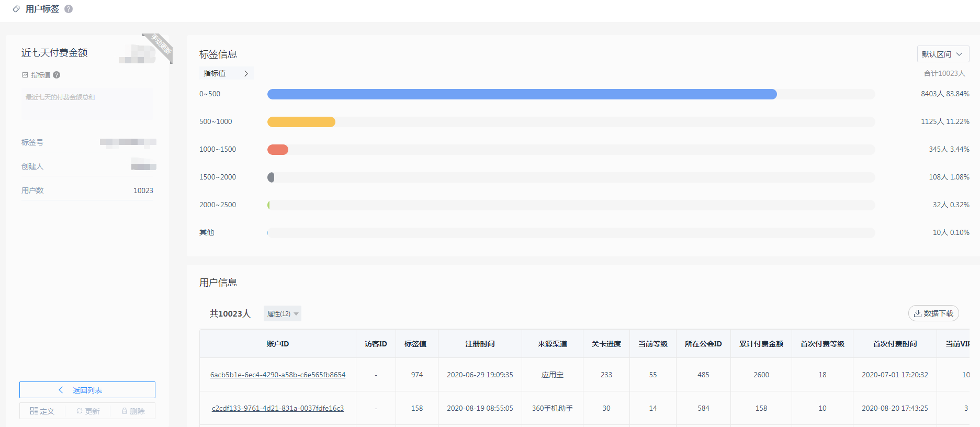Click the chart icon before 指标值 label
Image resolution: width=980 pixels, height=427 pixels.
pyautogui.click(x=25, y=75)
